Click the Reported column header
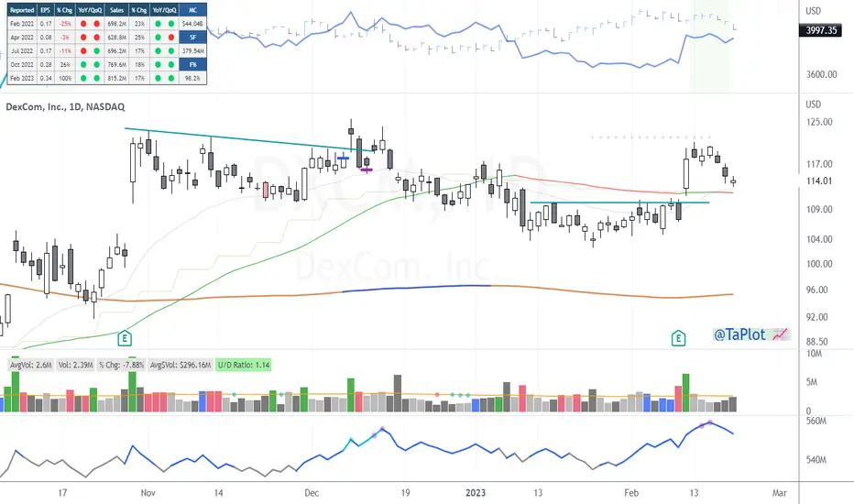The width and height of the screenshot is (854, 504). 22,10
